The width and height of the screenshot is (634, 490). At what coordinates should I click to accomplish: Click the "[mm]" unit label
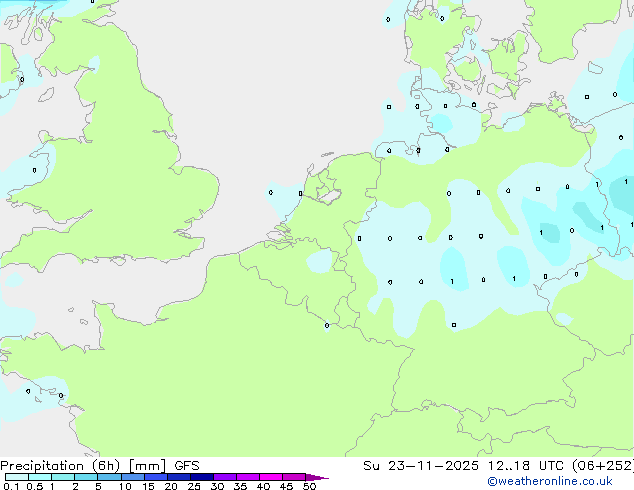coord(147,466)
